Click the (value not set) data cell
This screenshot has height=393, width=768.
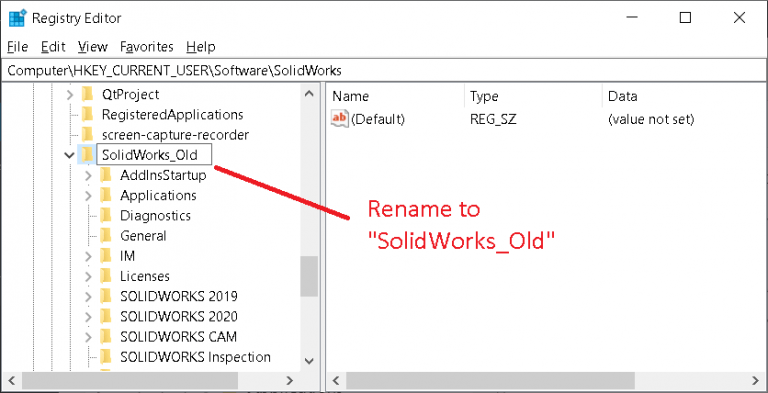click(x=651, y=119)
